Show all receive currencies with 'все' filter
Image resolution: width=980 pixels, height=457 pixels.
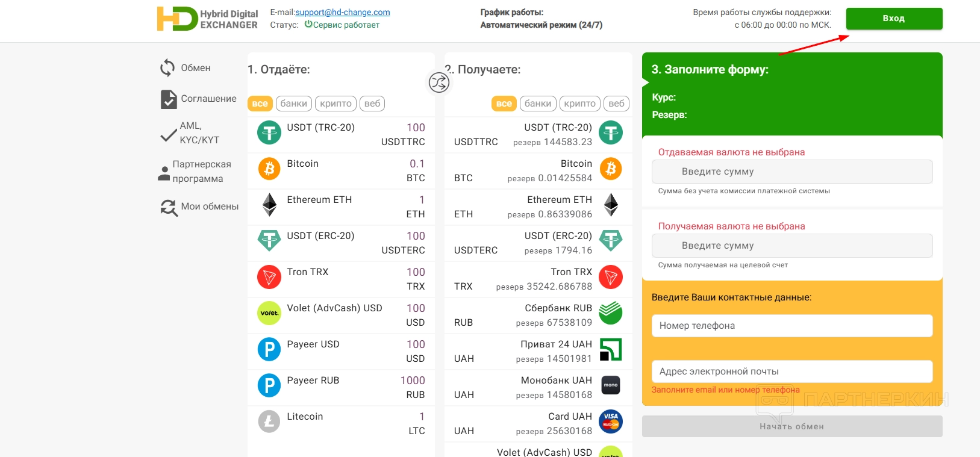click(504, 104)
